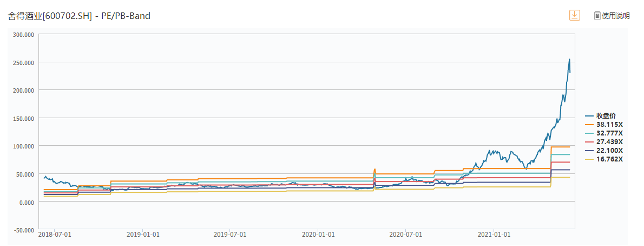Toggle the 16.762X legend label
The image size is (644, 246).
pyautogui.click(x=609, y=159)
